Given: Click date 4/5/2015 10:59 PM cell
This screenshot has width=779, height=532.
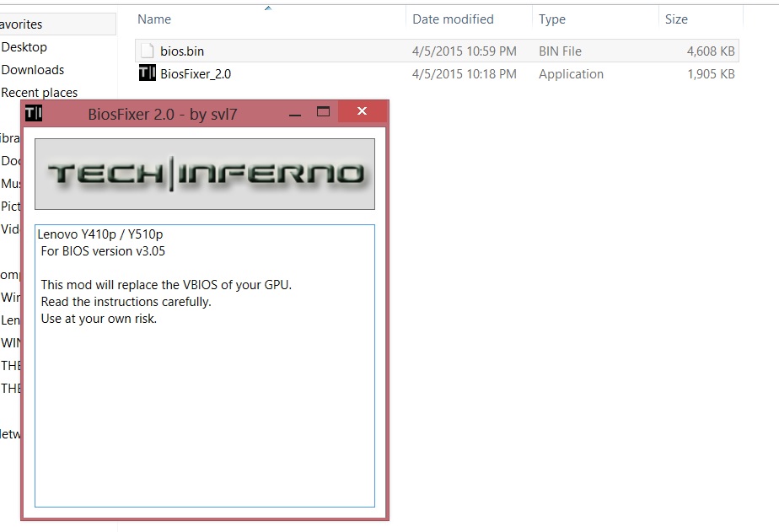Looking at the screenshot, I should [464, 51].
